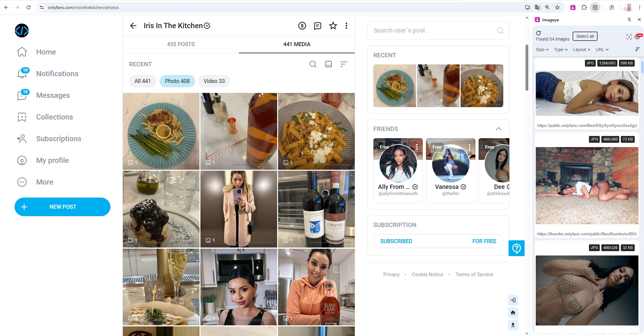Open Ally From the South friend card
644x336 pixels.
click(398, 170)
